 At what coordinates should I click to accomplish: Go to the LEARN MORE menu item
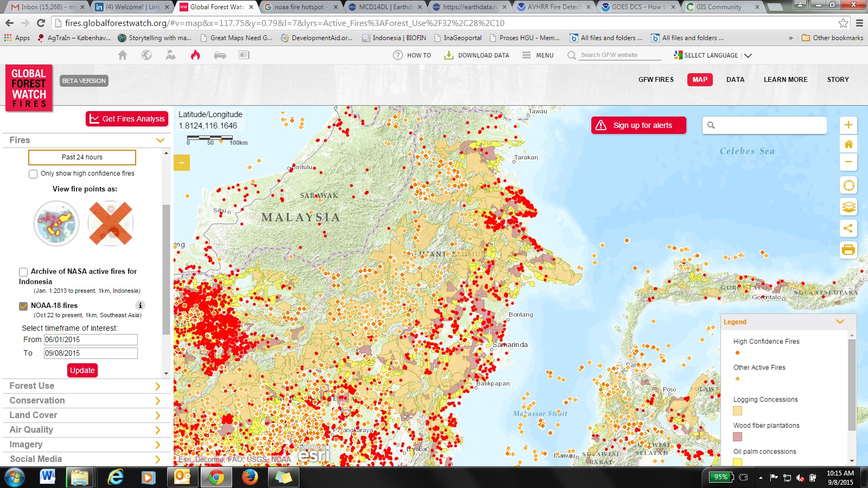785,80
